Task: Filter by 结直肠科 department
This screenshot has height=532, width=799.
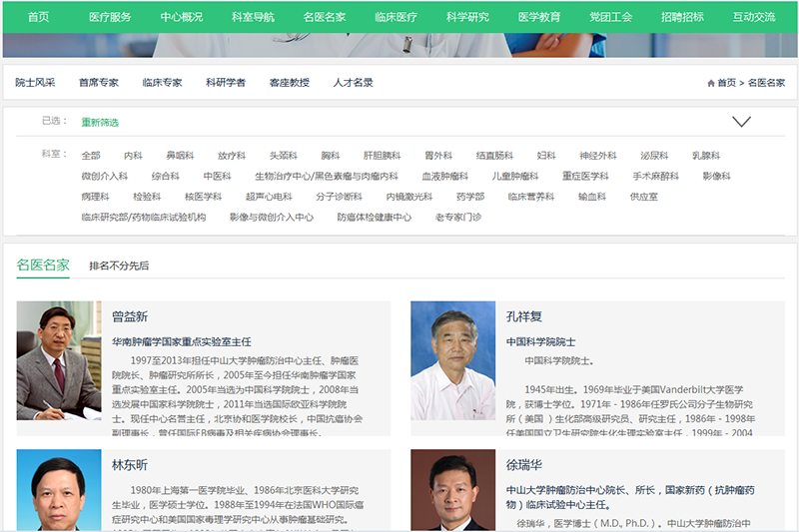Action: (x=494, y=156)
